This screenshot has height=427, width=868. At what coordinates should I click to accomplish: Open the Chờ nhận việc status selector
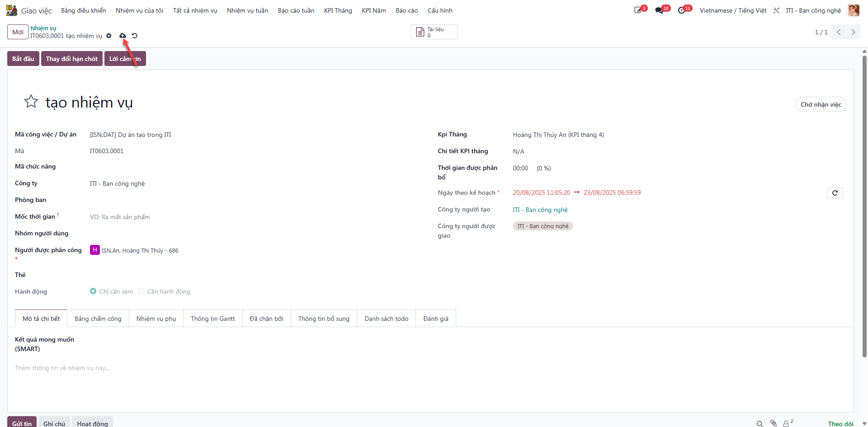coord(821,104)
